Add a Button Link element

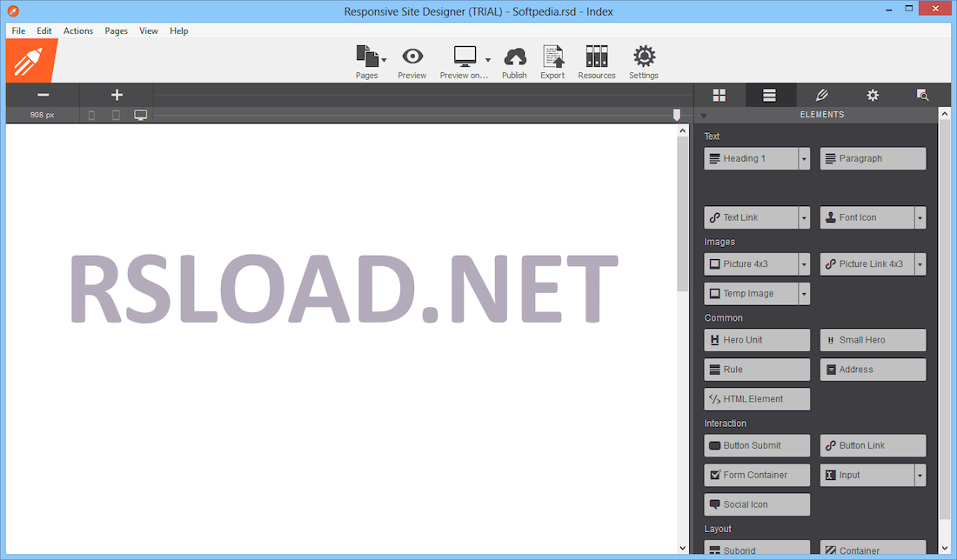coord(873,446)
